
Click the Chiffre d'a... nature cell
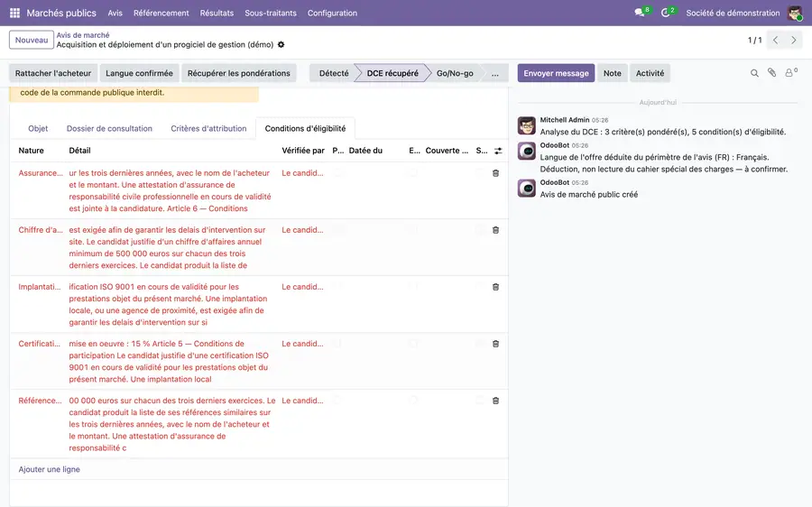point(41,230)
